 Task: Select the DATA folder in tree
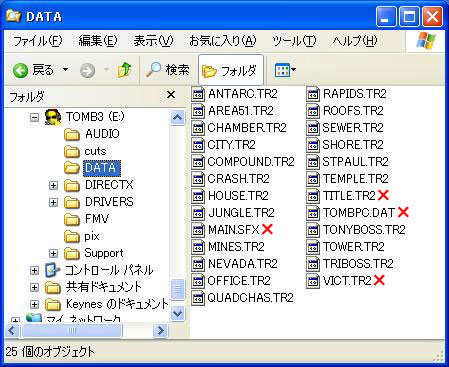pos(92,168)
